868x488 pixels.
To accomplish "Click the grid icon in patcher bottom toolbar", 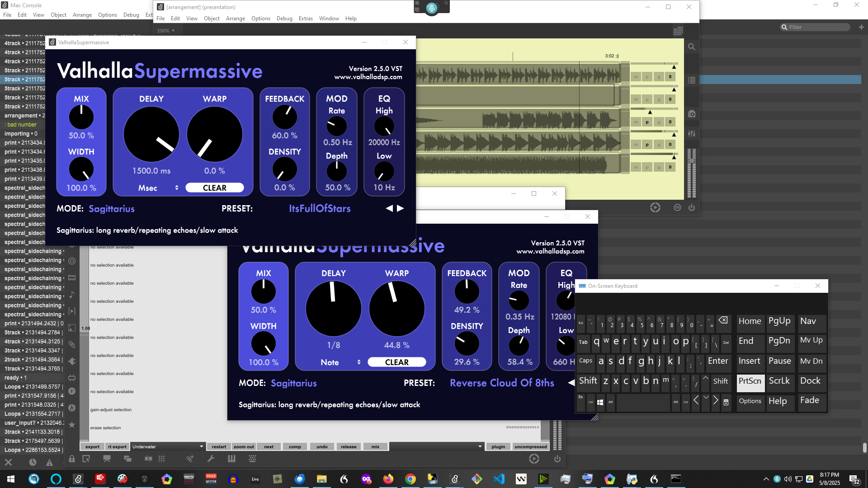I will 161,459.
